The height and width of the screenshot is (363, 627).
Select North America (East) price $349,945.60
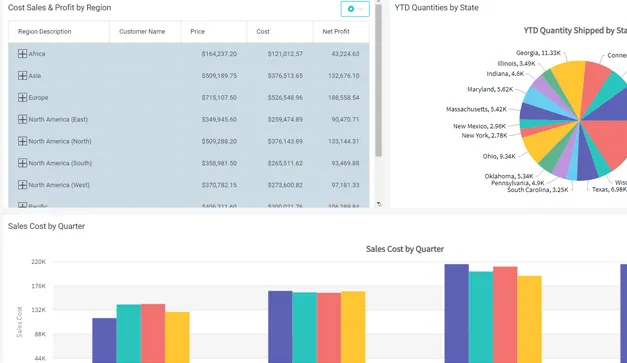tap(219, 119)
